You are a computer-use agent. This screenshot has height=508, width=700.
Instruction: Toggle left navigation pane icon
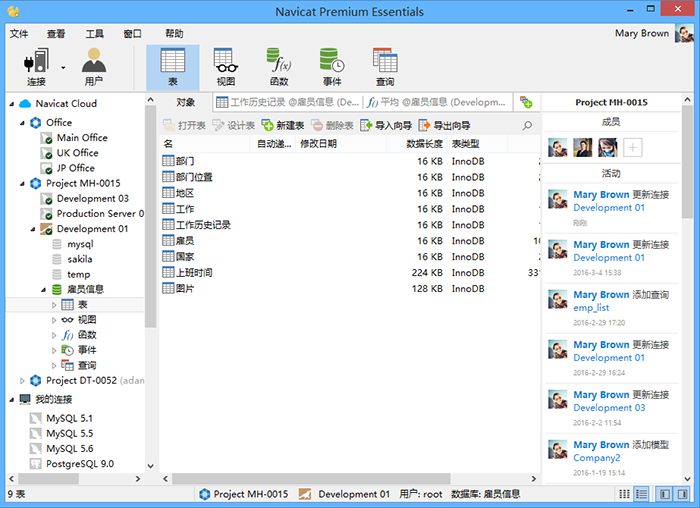[x=665, y=494]
